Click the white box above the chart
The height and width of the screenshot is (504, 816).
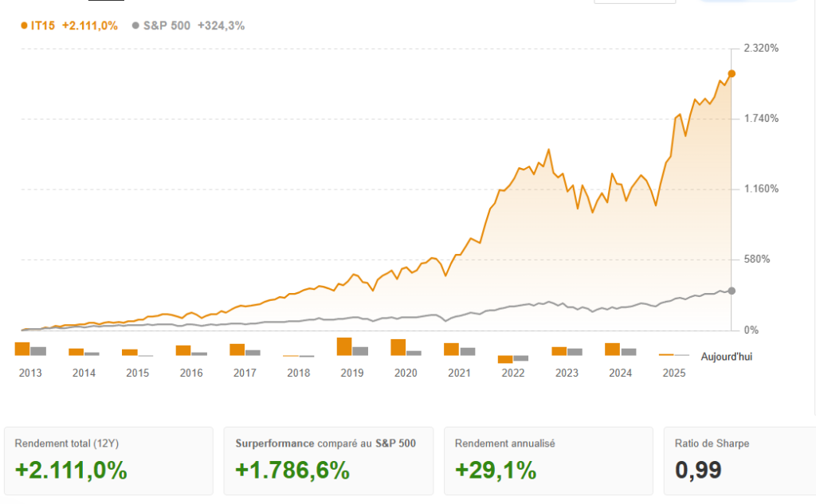point(634,1)
